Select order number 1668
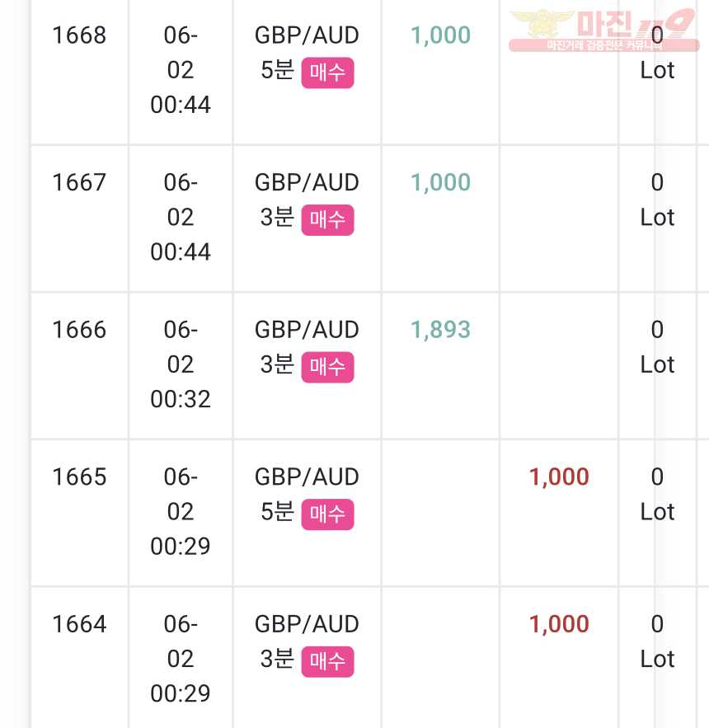This screenshot has height=728, width=709. [79, 35]
